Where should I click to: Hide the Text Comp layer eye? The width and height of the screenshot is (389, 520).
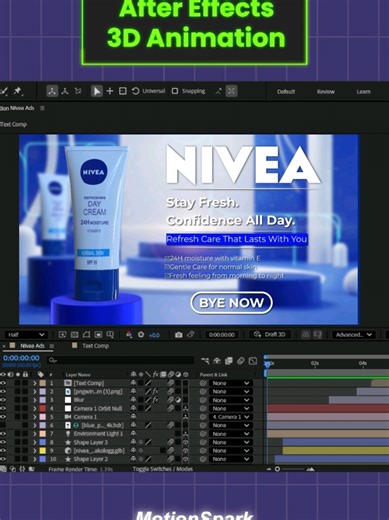3,383
